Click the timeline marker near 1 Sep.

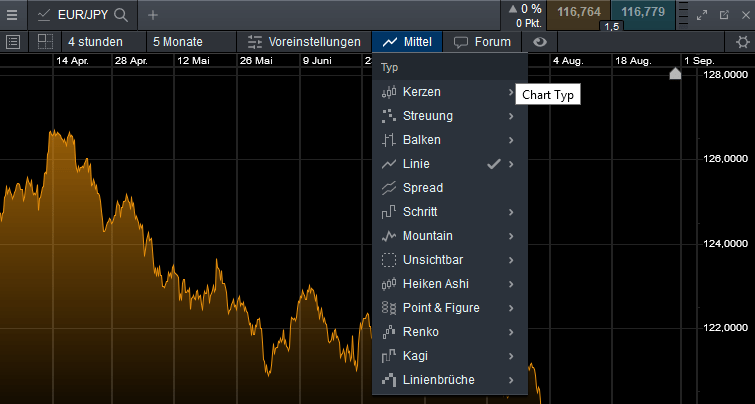coord(676,74)
